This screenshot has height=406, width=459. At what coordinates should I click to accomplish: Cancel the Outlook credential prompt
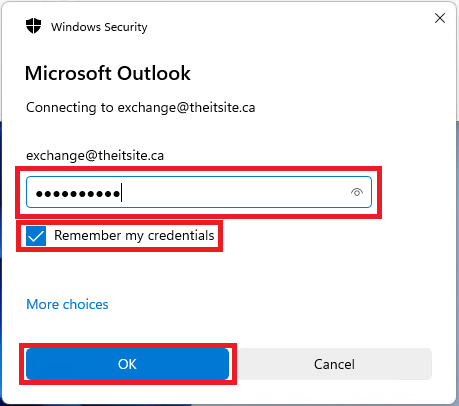334,364
